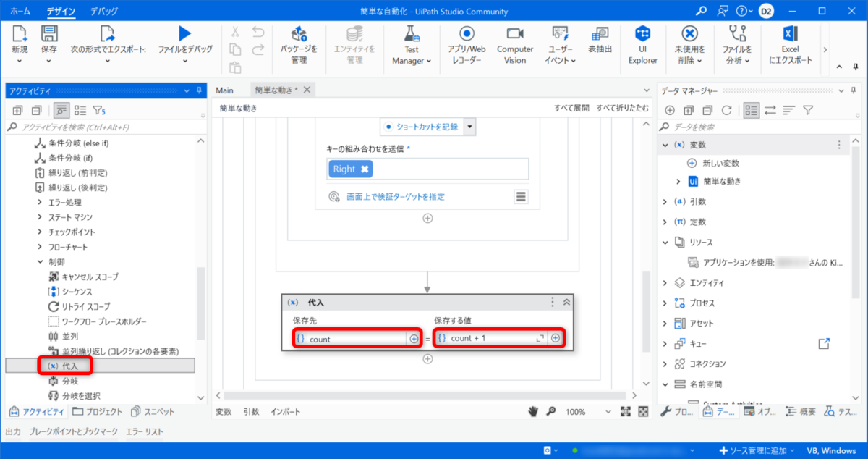
Task: Click the three-dot menu on 代入 activity
Action: pos(553,302)
